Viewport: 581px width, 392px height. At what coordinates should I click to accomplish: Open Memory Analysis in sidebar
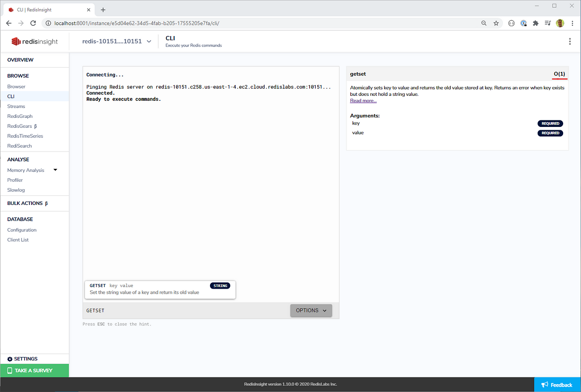(x=26, y=170)
